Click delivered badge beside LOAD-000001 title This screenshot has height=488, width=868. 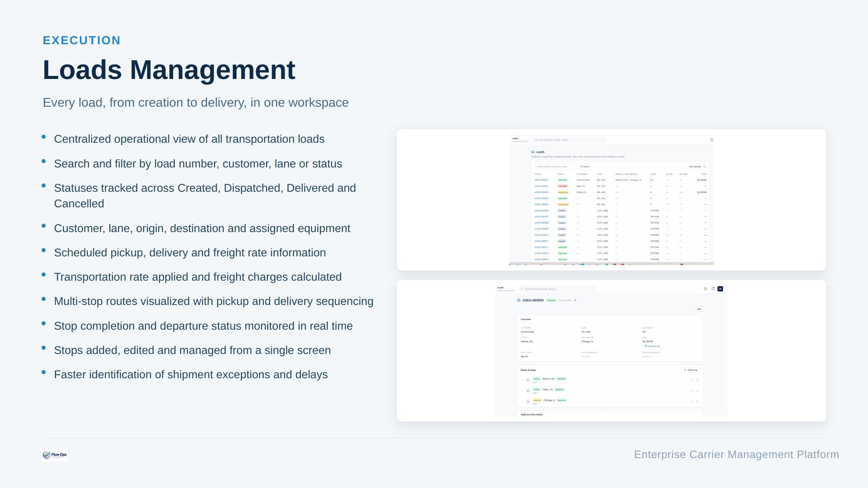(551, 300)
